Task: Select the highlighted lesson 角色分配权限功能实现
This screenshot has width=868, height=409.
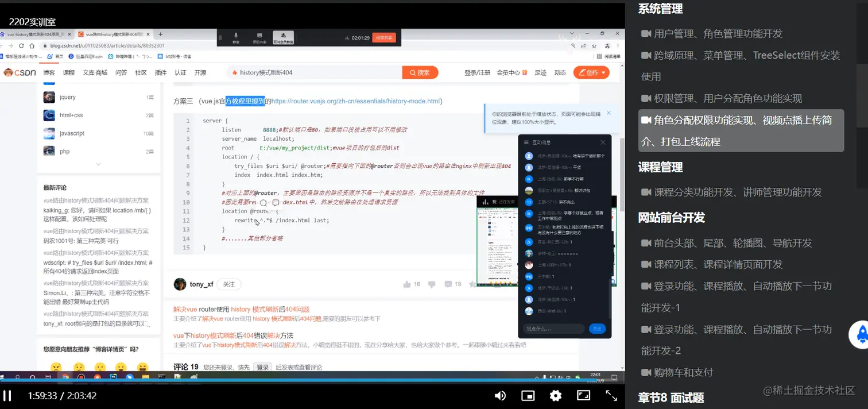Action: [741, 130]
